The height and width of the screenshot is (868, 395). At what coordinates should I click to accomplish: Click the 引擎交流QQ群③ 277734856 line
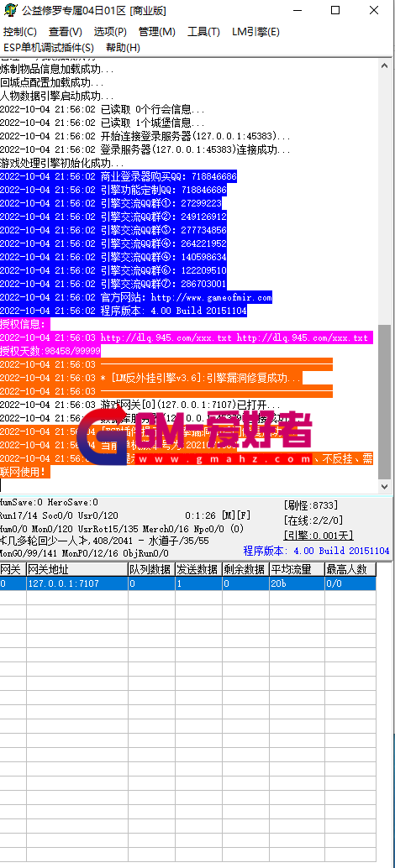point(113,230)
